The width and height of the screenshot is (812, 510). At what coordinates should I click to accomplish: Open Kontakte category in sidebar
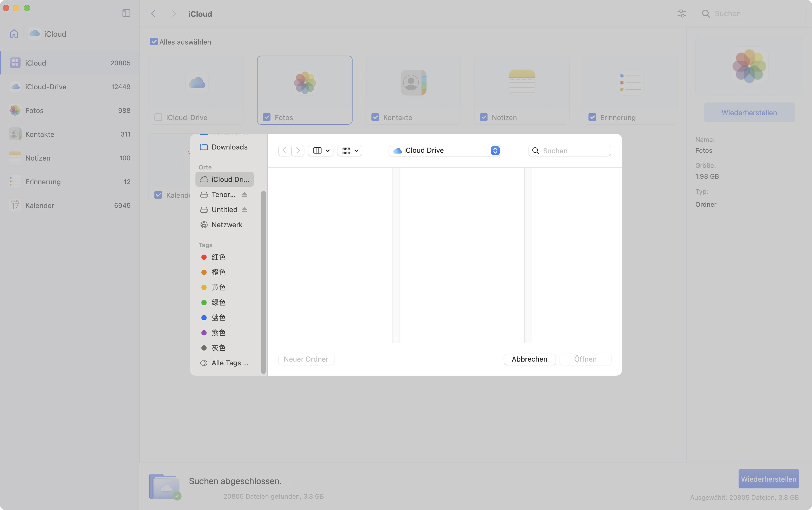tap(70, 134)
